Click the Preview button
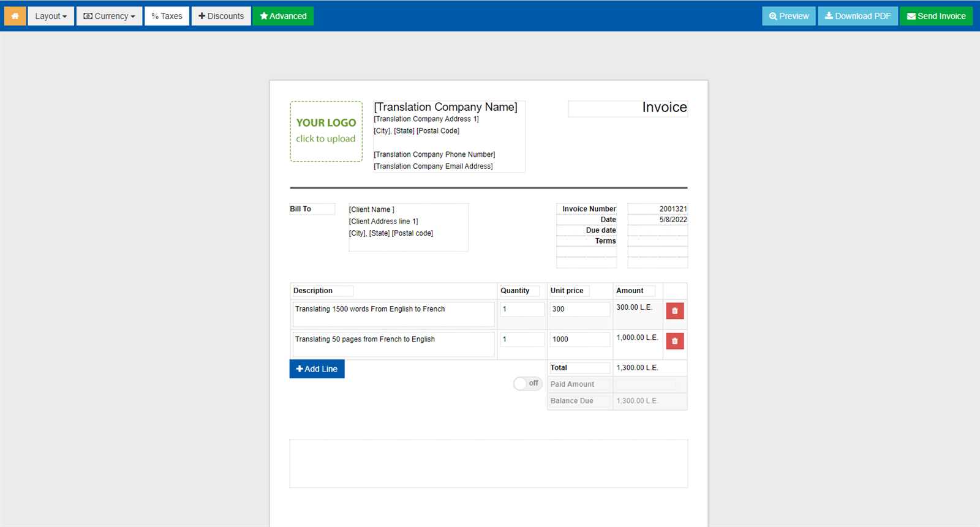980x527 pixels. click(789, 16)
